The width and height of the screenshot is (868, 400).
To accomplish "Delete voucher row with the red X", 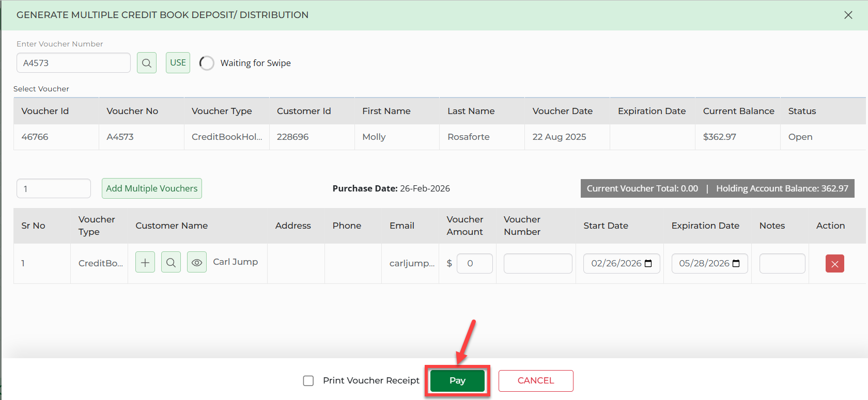I will point(834,264).
